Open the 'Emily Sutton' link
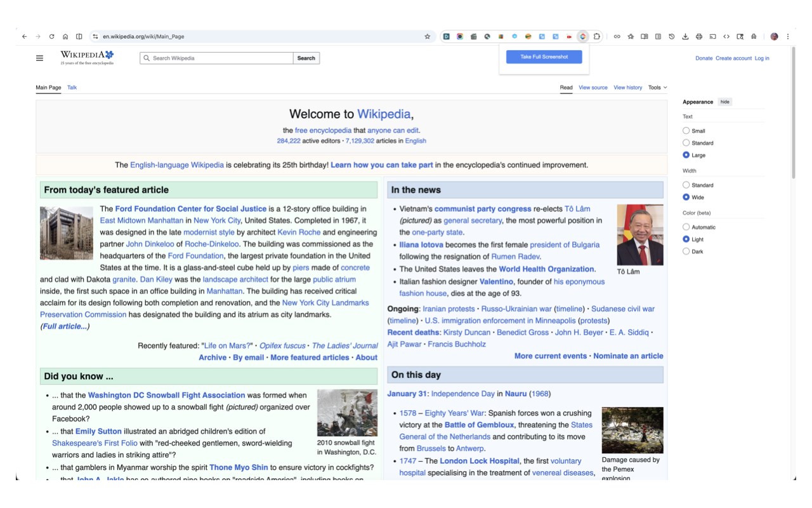812x508 pixels. tap(98, 432)
